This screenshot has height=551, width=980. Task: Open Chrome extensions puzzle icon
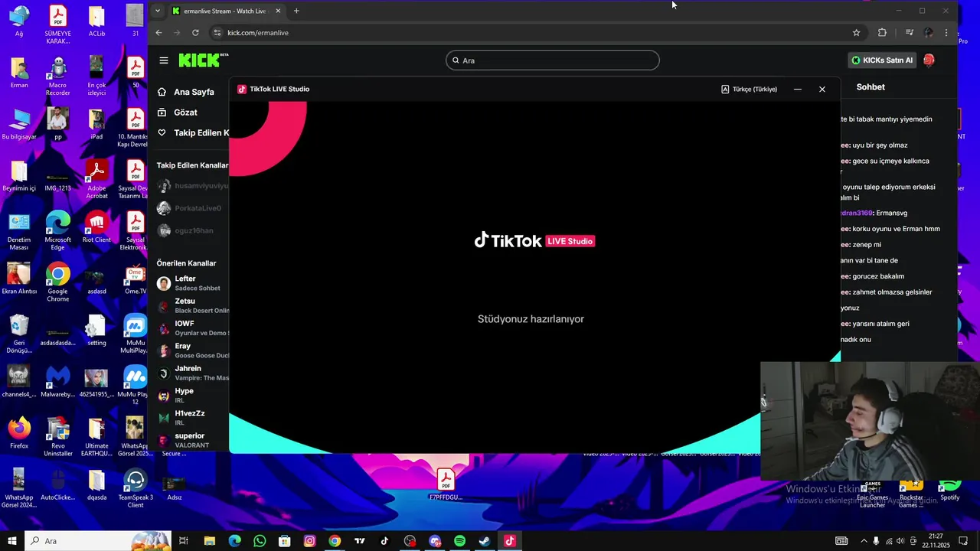pos(882,33)
